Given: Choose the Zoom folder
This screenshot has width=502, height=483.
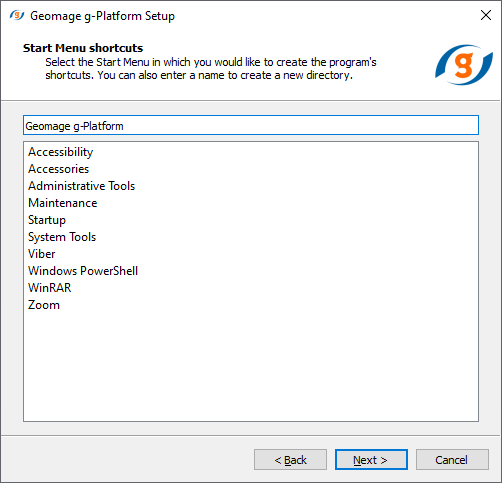Looking at the screenshot, I should coord(44,305).
